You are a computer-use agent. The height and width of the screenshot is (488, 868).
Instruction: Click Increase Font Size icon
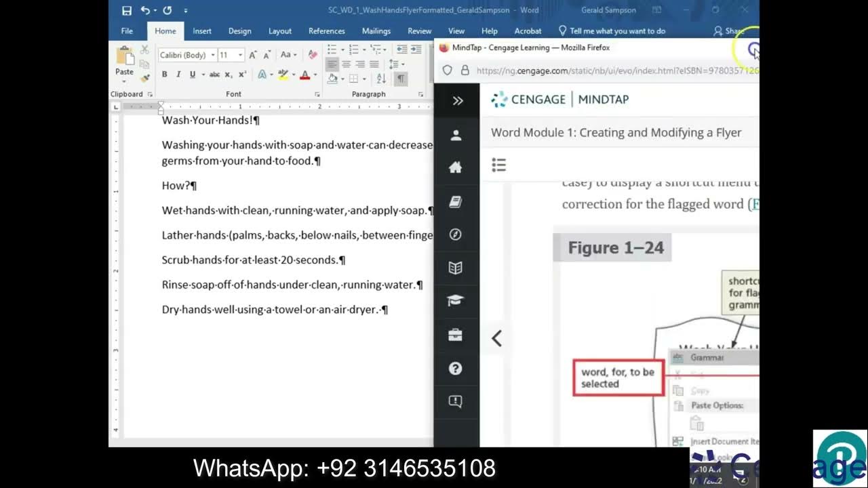[253, 55]
